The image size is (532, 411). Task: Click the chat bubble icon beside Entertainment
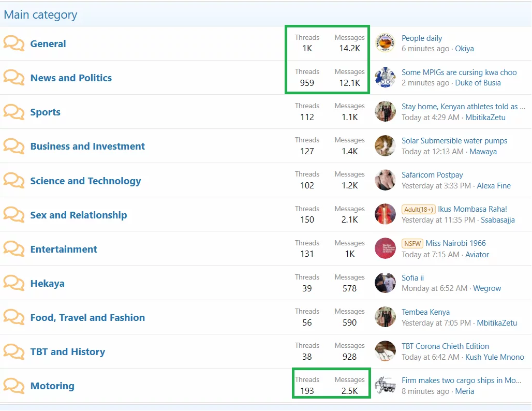[x=14, y=249]
